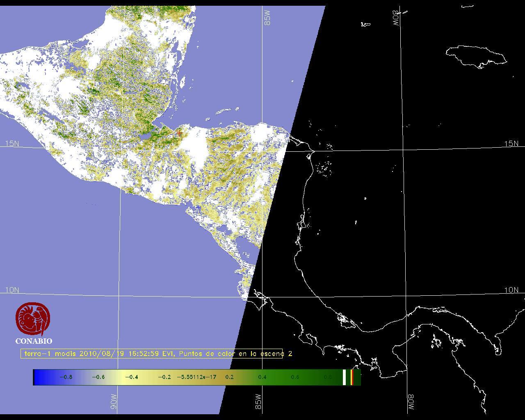Click the 80W label at the bottom
The width and height of the screenshot is (525, 420).
click(x=411, y=402)
